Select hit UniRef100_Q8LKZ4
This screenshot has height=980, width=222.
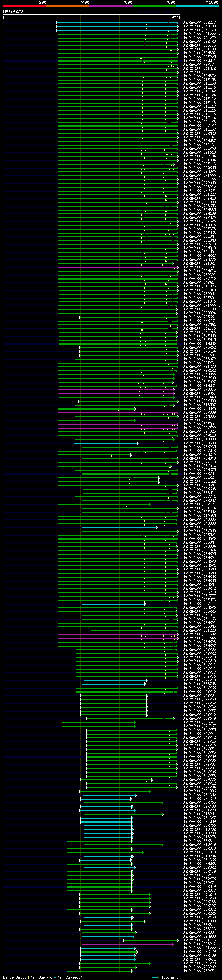[199, 477]
